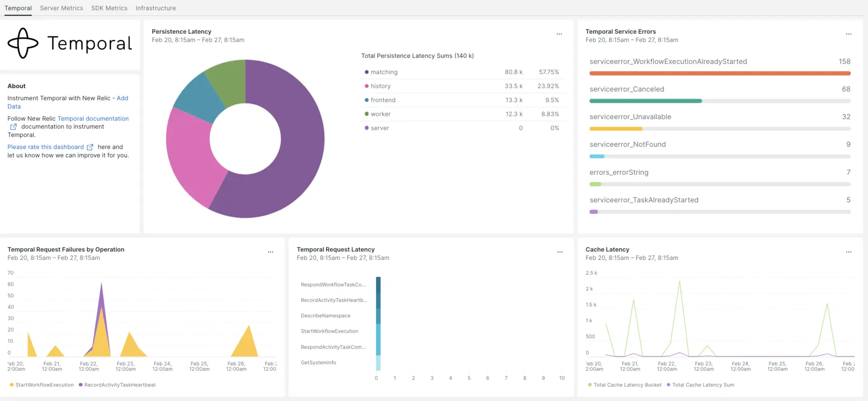This screenshot has height=401, width=868.
Task: Switch to the SDK Metrics tab
Action: click(109, 8)
